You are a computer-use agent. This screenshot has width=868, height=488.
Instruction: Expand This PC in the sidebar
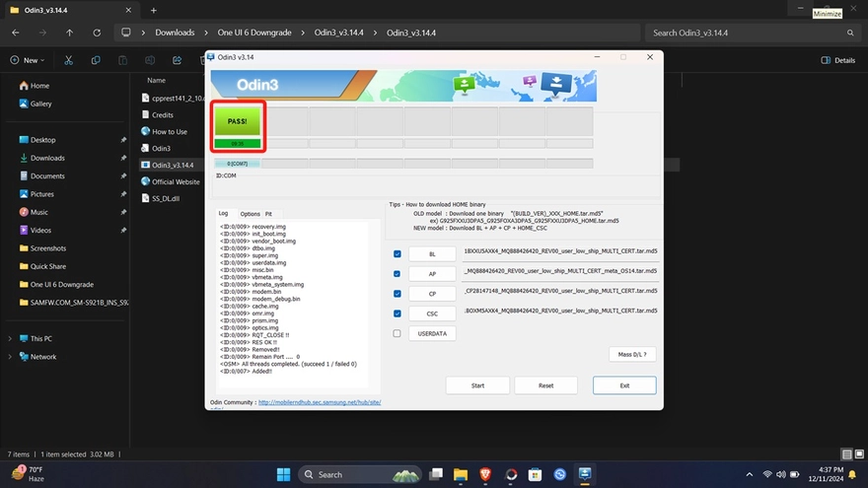point(10,338)
